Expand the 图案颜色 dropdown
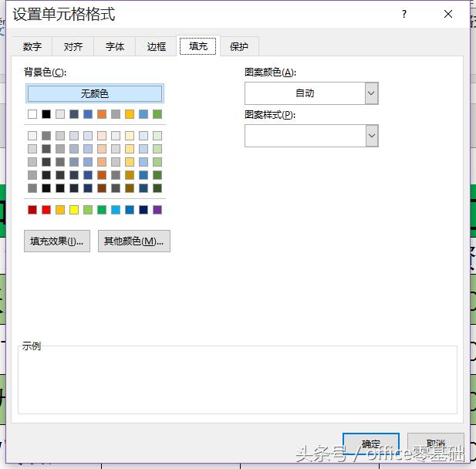This screenshot has height=469, width=476. coord(372,93)
